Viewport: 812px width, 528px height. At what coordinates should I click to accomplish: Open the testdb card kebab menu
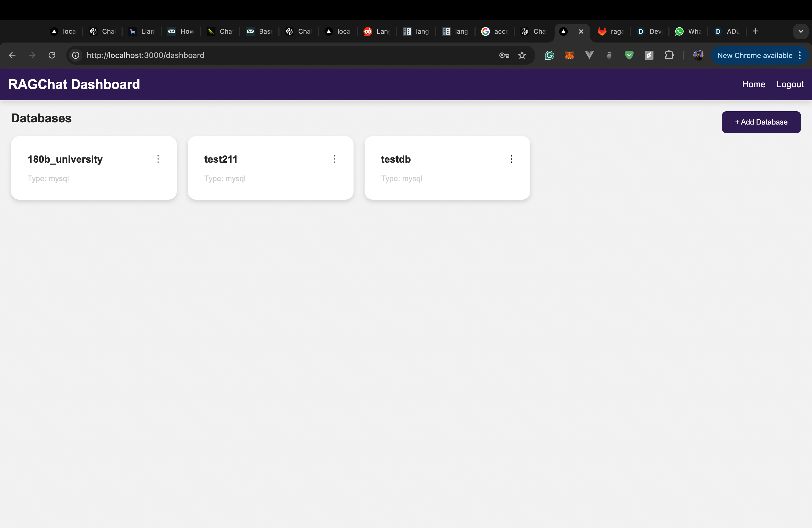[x=512, y=159]
